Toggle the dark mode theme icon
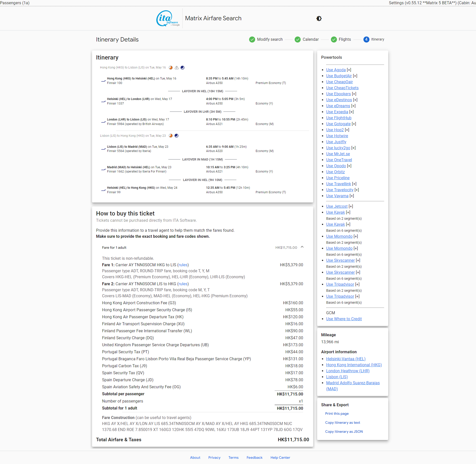The image size is (476, 464). click(319, 18)
